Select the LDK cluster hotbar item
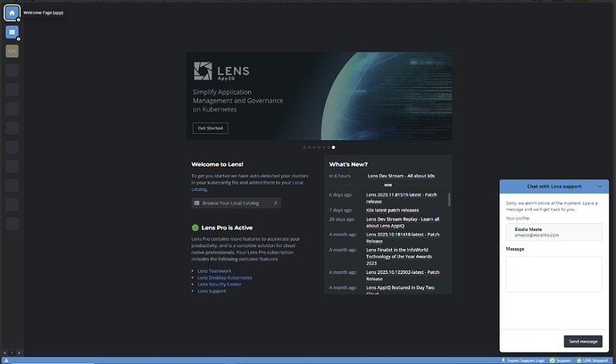 point(12,51)
